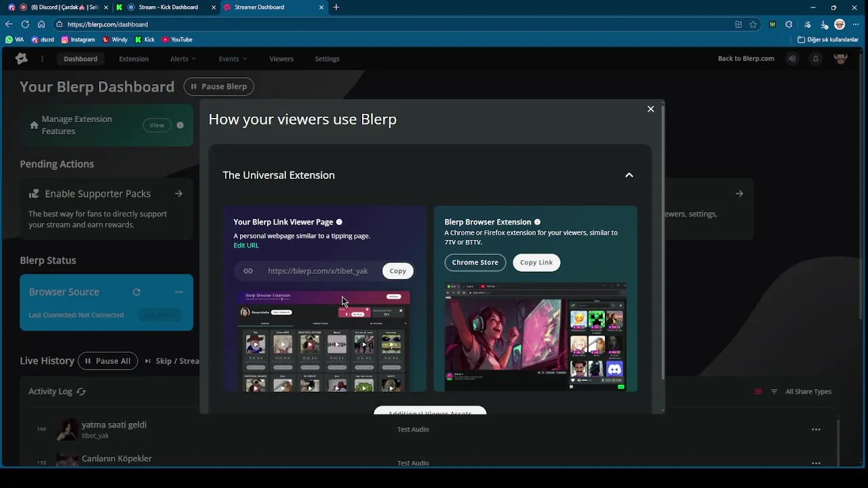The image size is (868, 488).
Task: Expand the Events dropdown menu
Action: click(232, 58)
